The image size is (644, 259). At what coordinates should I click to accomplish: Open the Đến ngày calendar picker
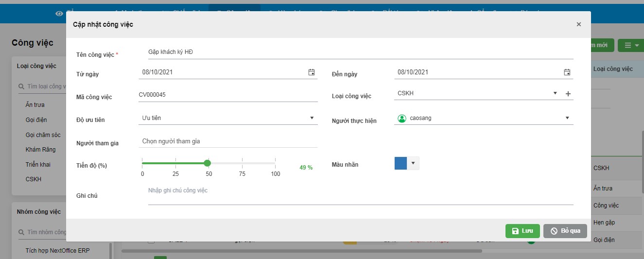point(567,72)
